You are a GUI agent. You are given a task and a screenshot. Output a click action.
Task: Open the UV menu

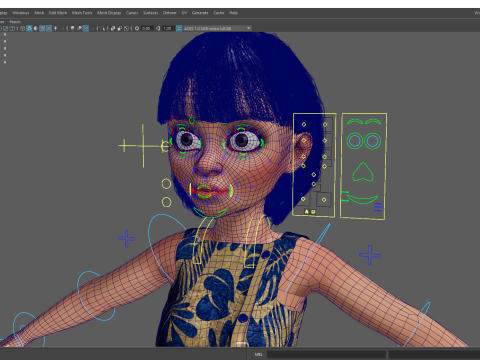point(184,13)
